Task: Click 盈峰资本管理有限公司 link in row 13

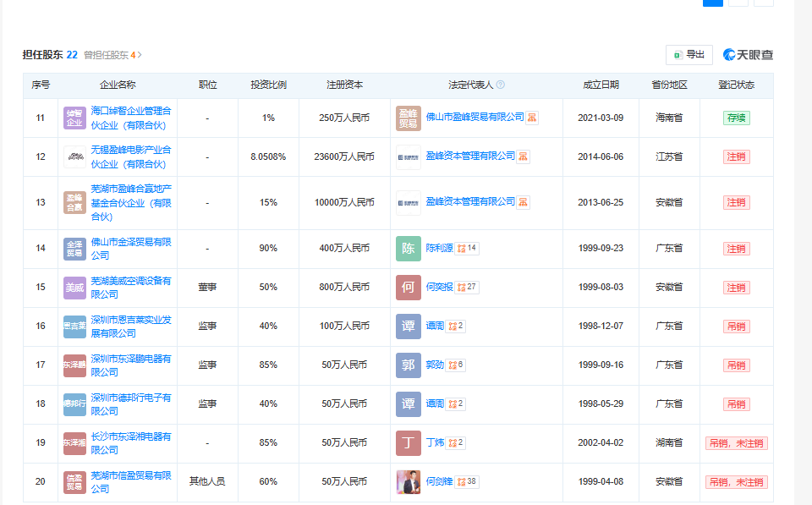Action: point(470,201)
